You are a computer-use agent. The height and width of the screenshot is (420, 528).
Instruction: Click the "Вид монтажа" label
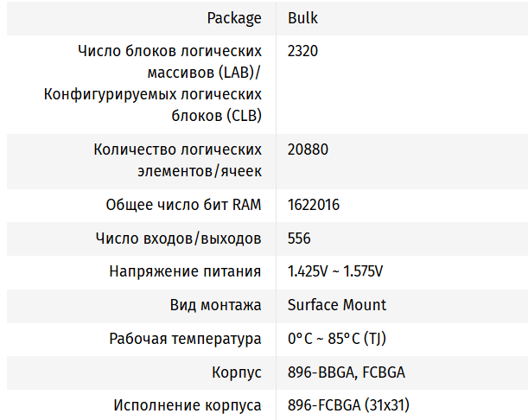tap(215, 305)
